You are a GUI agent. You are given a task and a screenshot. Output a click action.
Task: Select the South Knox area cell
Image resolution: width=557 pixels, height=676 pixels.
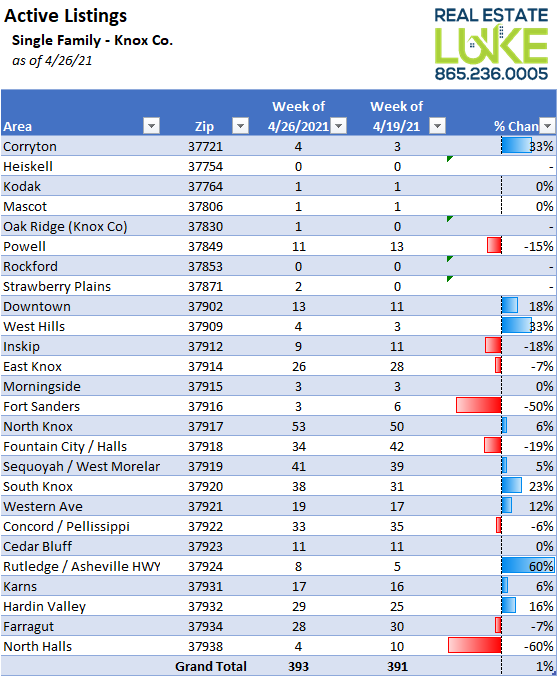pyautogui.click(x=82, y=486)
